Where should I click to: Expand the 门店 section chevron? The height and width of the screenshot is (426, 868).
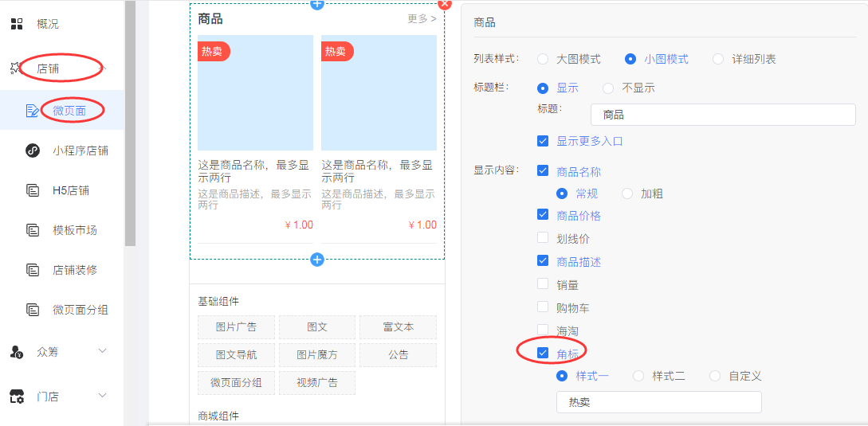pos(102,396)
